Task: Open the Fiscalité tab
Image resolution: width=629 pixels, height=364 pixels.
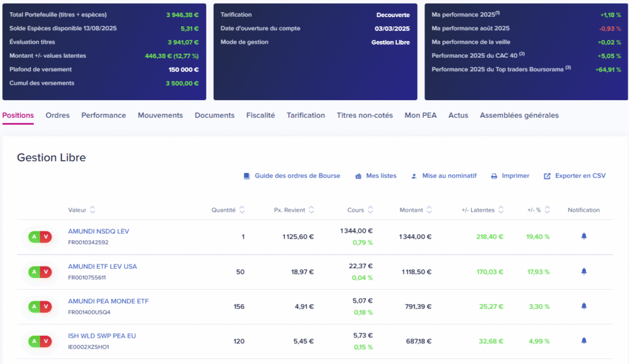Action: [x=260, y=115]
